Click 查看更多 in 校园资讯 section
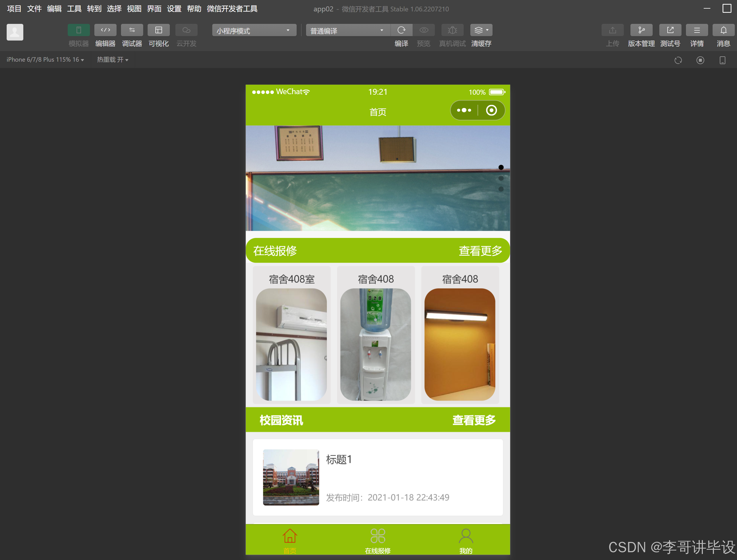The image size is (737, 560). [473, 420]
